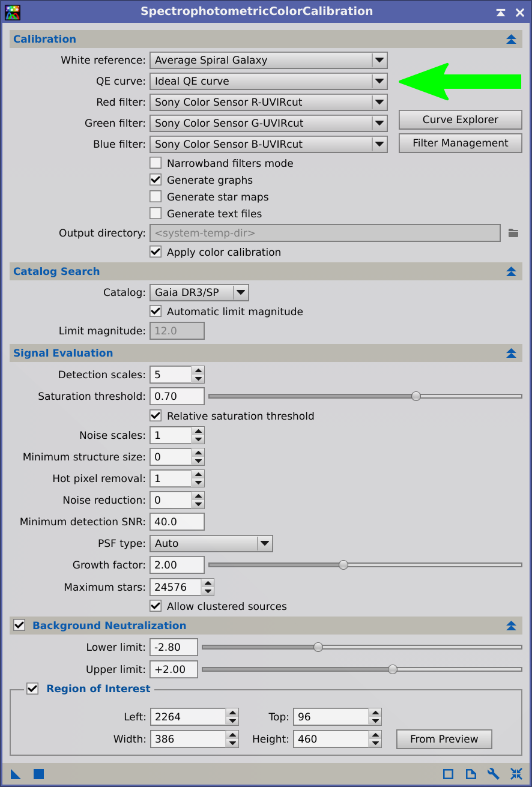Increase ROI Top value
This screenshot has height=787, width=532.
375,713
